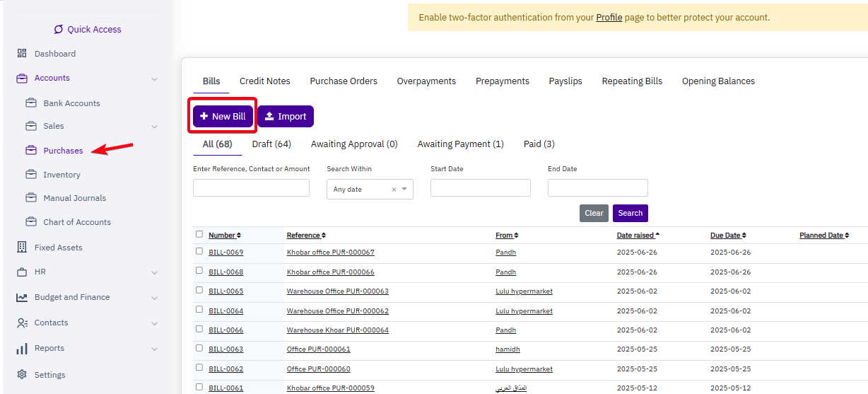The height and width of the screenshot is (394, 868).
Task: Check the box next to BILL-0063
Action: [199, 348]
